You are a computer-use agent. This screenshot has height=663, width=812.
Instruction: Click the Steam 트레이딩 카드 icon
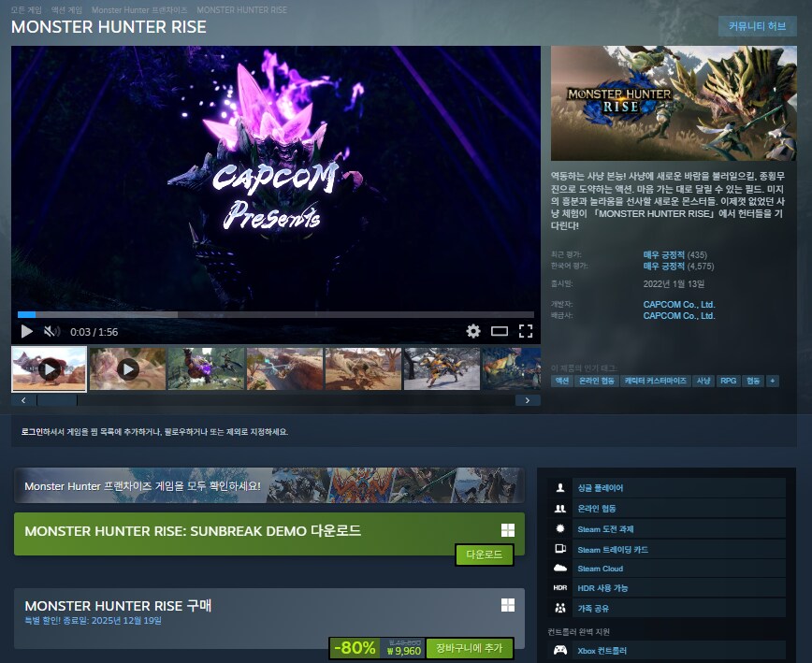coord(559,548)
